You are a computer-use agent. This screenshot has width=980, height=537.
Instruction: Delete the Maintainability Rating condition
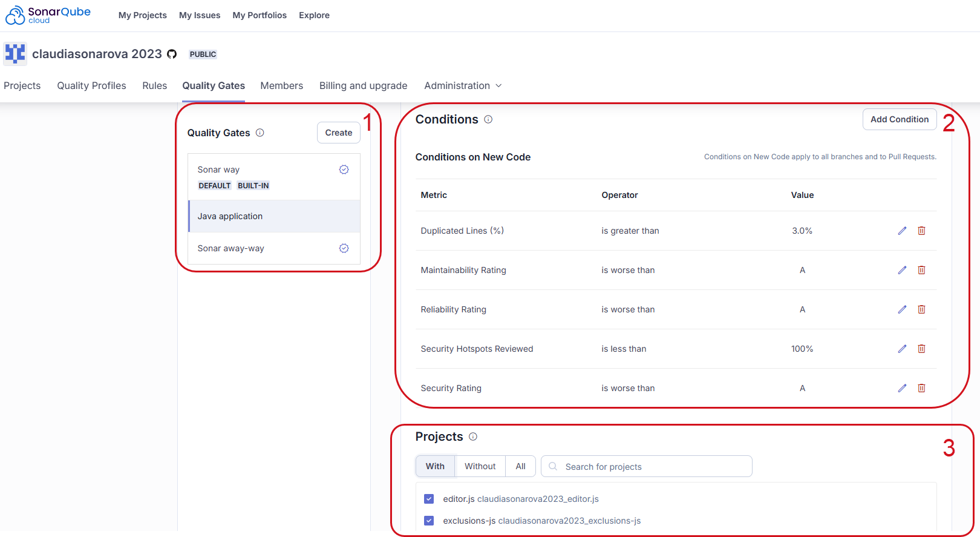[921, 270]
